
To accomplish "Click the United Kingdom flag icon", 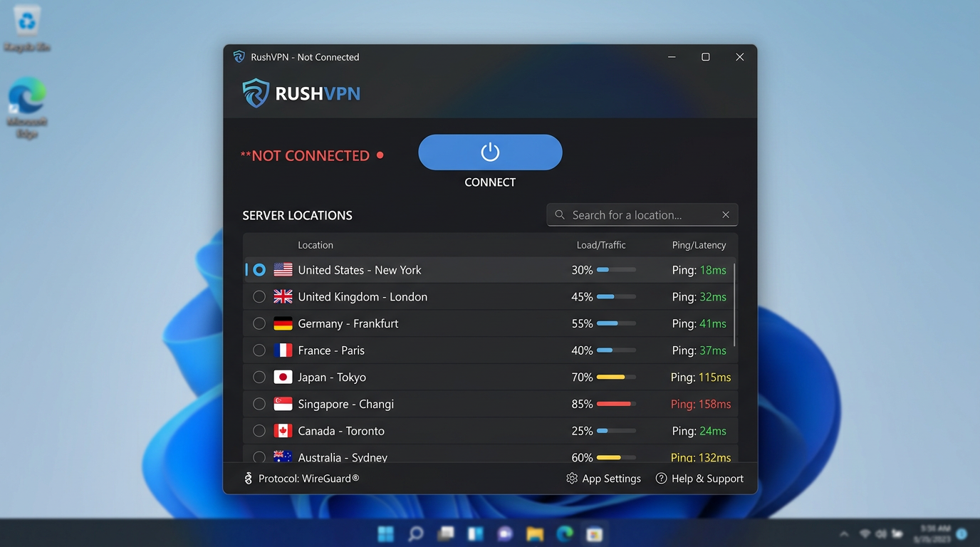I will [283, 297].
